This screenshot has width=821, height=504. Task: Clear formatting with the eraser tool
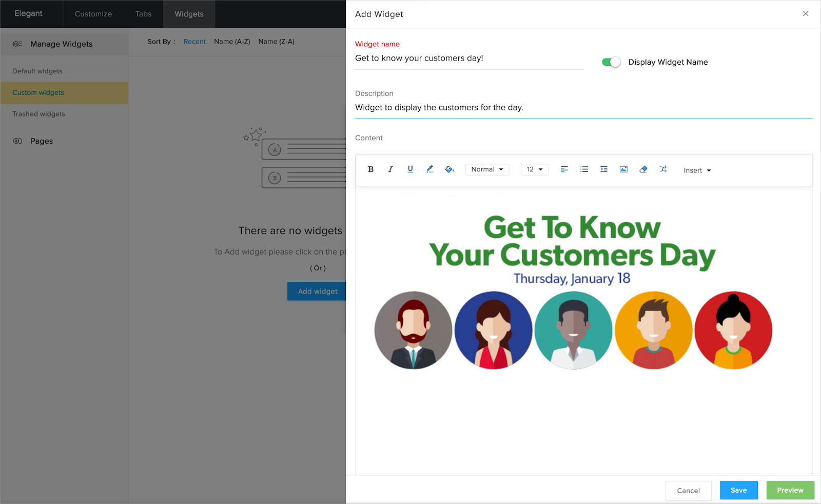pyautogui.click(x=643, y=169)
